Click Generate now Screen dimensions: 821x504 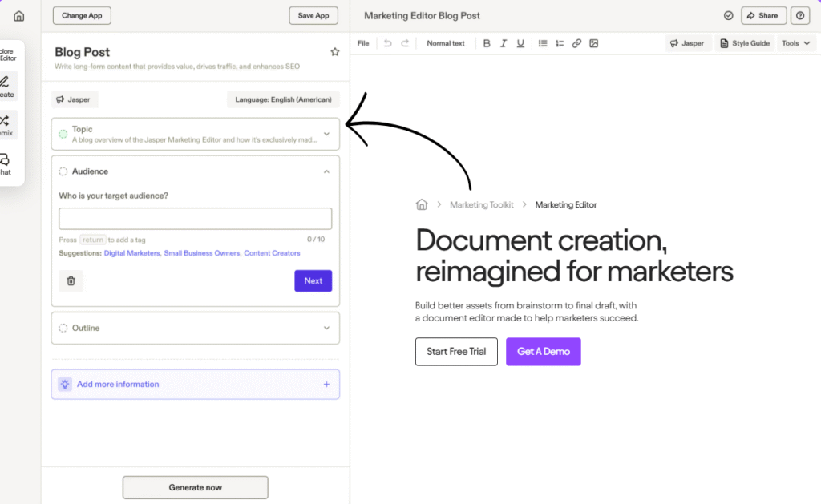[196, 487]
